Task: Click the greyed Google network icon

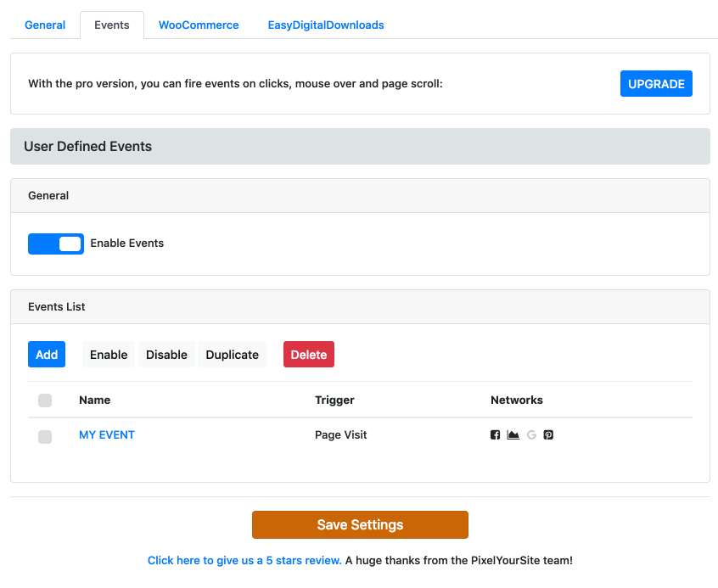Action: tap(532, 435)
